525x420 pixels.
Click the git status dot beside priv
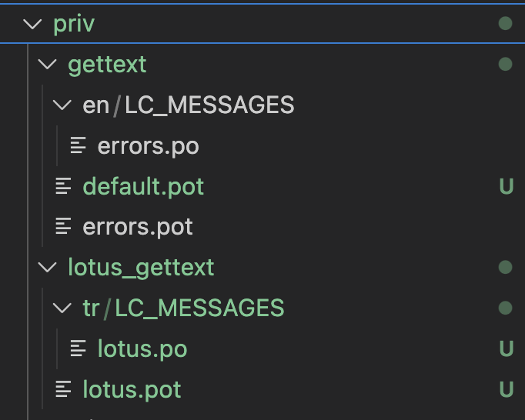(x=505, y=24)
